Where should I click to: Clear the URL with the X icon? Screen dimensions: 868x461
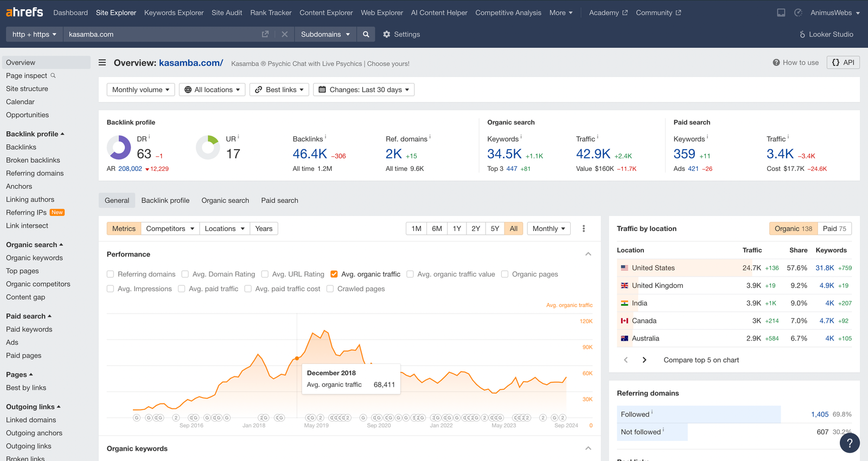[x=285, y=34]
